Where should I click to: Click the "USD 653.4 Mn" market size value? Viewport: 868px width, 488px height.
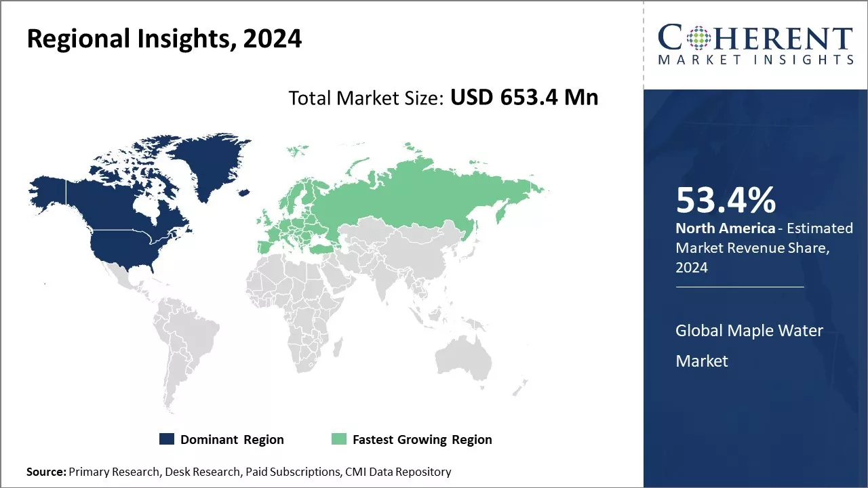point(524,98)
